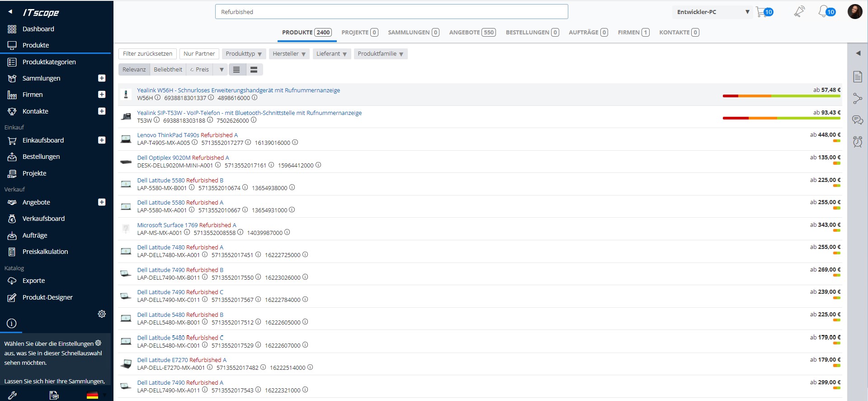Click the clipboard icon at sidebar bottom
Viewport: 868px width, 401px height.
pos(54,395)
